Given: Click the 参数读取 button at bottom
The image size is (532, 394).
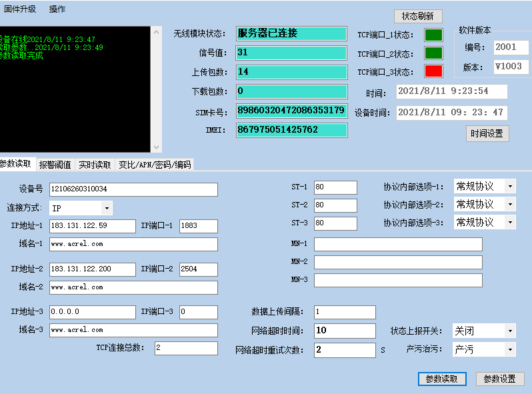Looking at the screenshot, I should 442,379.
